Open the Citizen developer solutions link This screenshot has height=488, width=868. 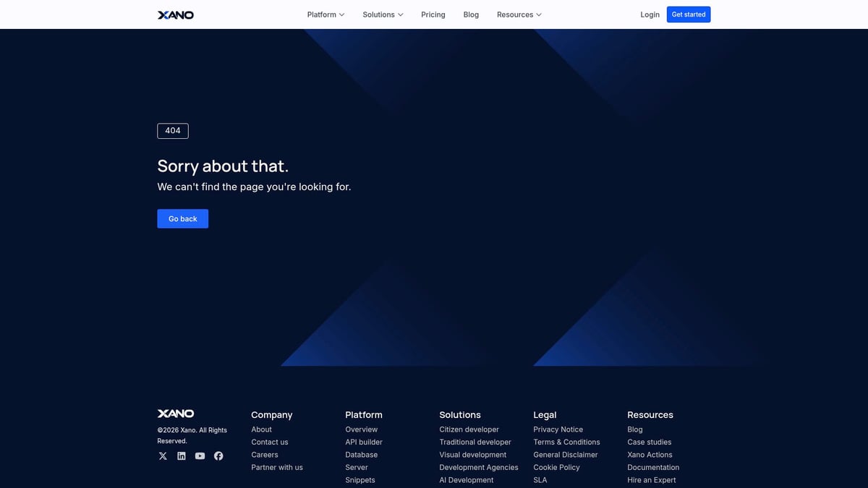point(469,429)
